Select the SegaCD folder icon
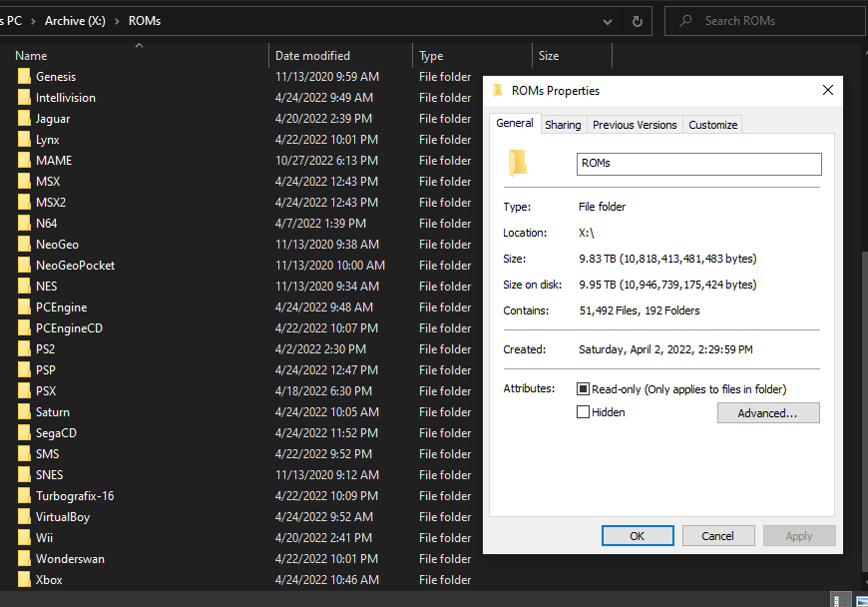Viewport: 868px width, 607px height. pyautogui.click(x=24, y=433)
